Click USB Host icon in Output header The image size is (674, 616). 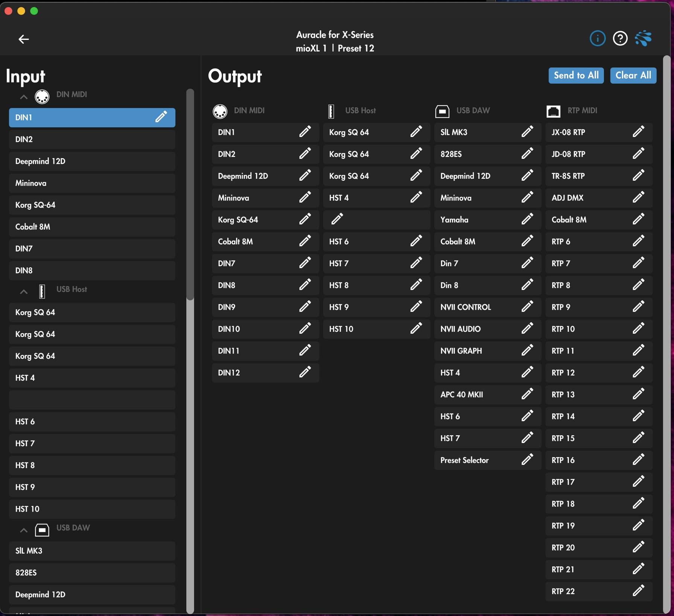[x=331, y=111]
